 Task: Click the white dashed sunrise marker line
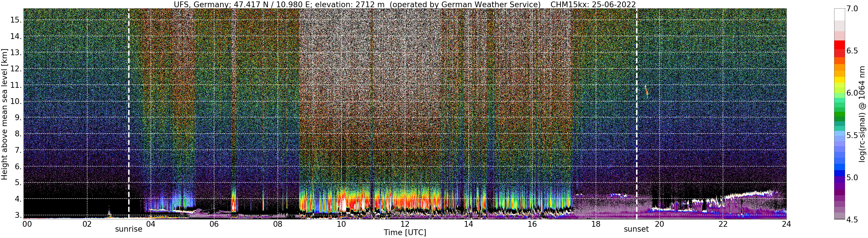point(129,114)
